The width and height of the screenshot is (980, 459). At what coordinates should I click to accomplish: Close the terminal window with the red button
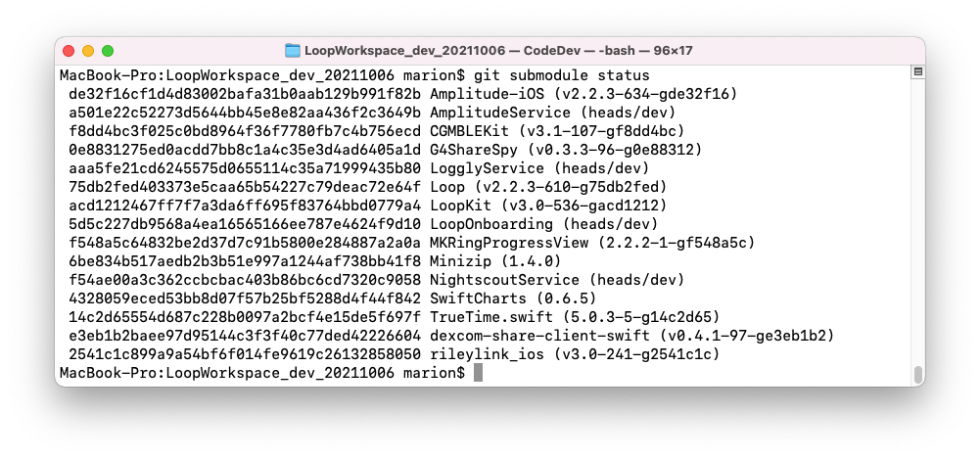coord(70,51)
